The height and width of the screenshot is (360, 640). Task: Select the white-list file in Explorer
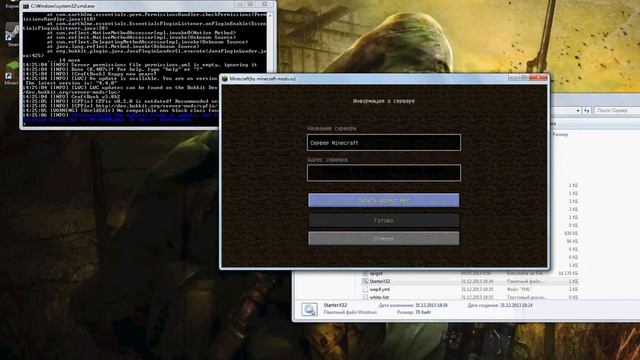pos(379,297)
